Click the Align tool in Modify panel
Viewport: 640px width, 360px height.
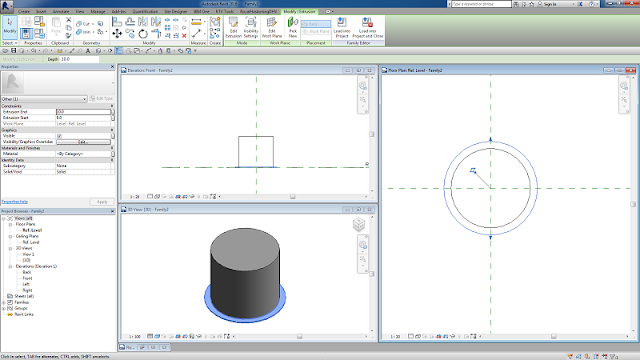(x=117, y=22)
